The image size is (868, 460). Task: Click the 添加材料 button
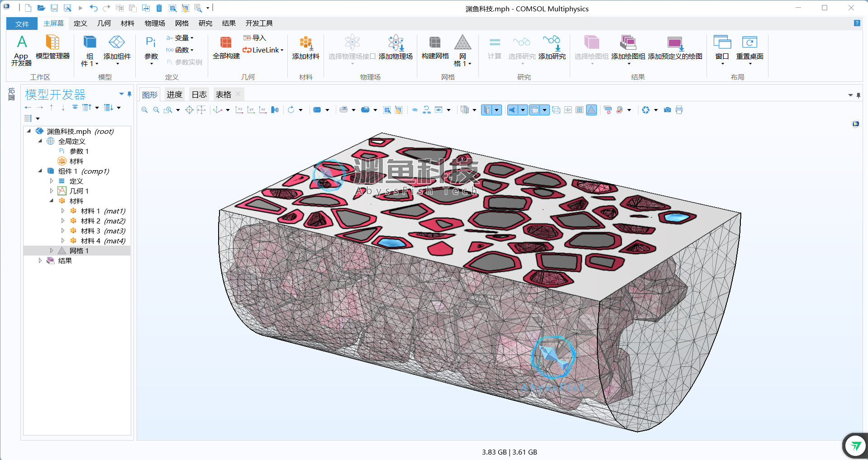(305, 47)
